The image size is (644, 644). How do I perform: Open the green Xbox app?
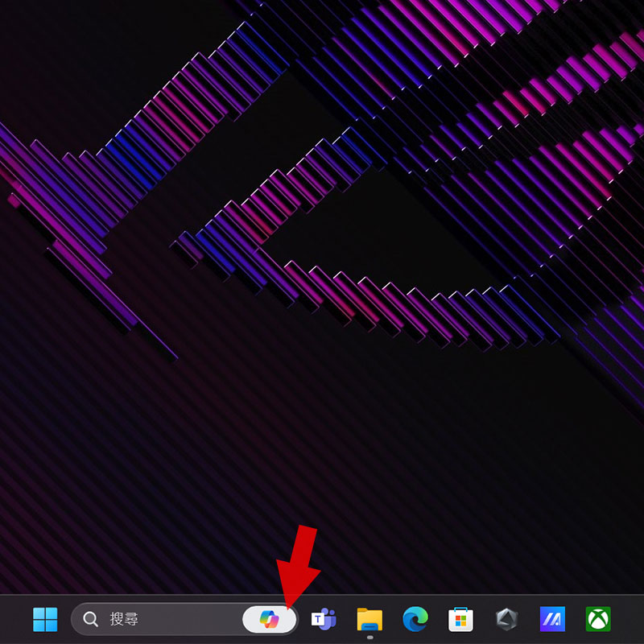(x=598, y=619)
